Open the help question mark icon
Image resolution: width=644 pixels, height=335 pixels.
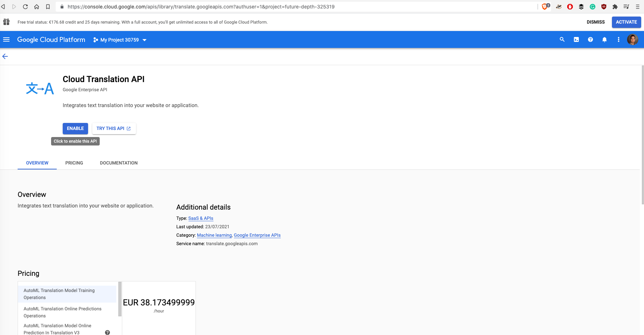[x=590, y=39]
